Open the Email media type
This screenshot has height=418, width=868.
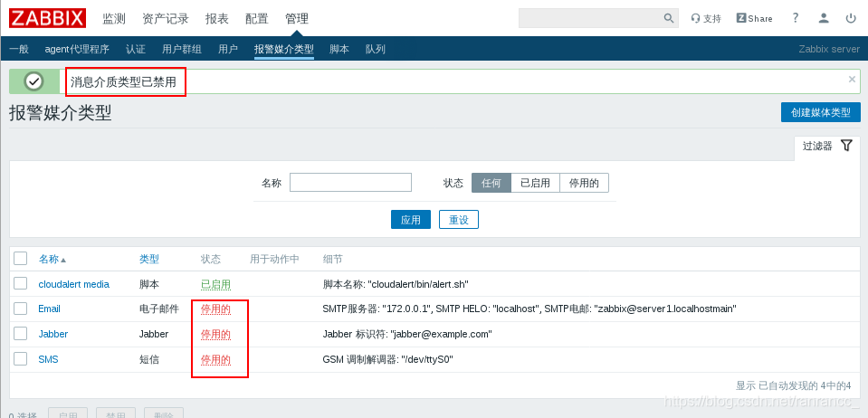click(49, 309)
